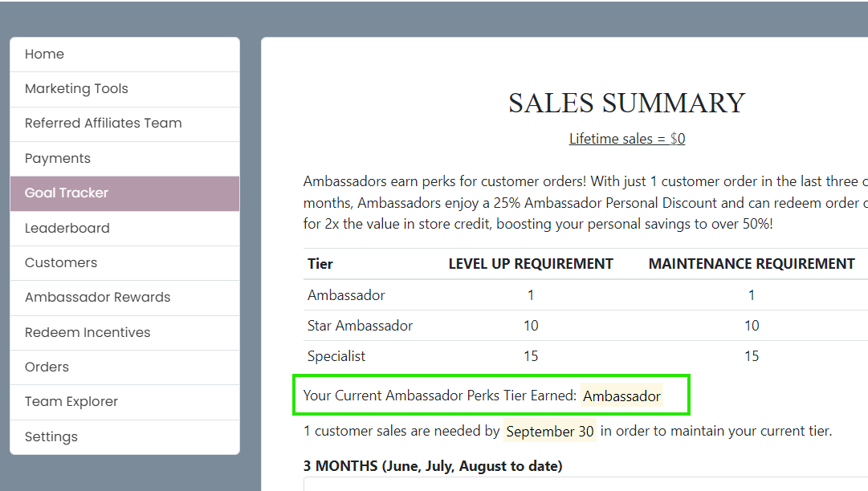This screenshot has width=868, height=491.
Task: Go to Redeem Incentives
Action: pyautogui.click(x=88, y=333)
